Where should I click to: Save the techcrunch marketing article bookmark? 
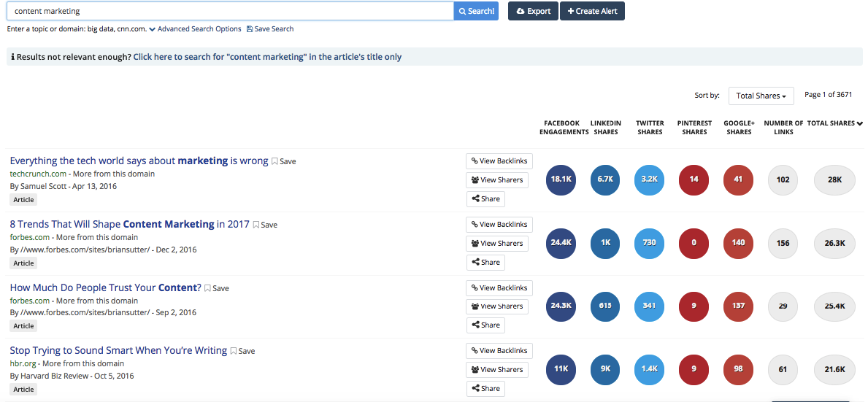284,161
